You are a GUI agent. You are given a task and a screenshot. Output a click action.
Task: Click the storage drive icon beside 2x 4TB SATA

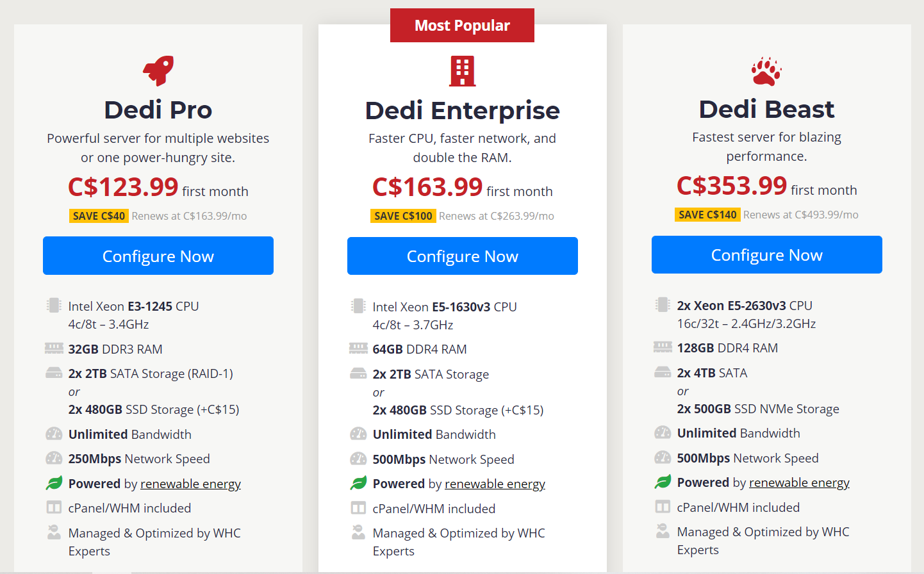(663, 372)
